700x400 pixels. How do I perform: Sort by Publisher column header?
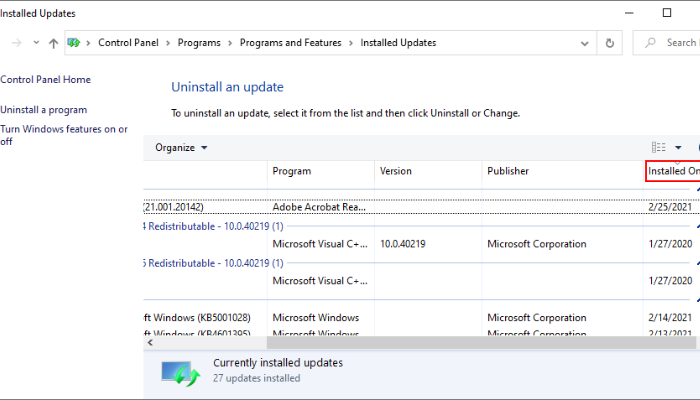(562, 171)
